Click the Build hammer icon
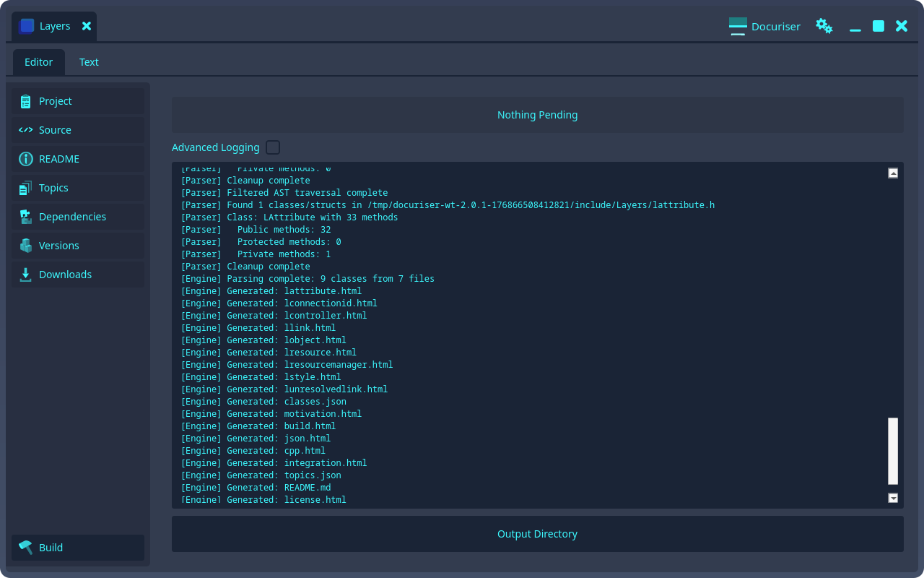 pyautogui.click(x=26, y=548)
